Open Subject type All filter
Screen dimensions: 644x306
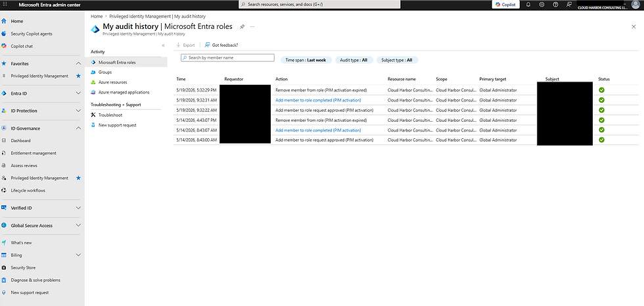(397, 60)
